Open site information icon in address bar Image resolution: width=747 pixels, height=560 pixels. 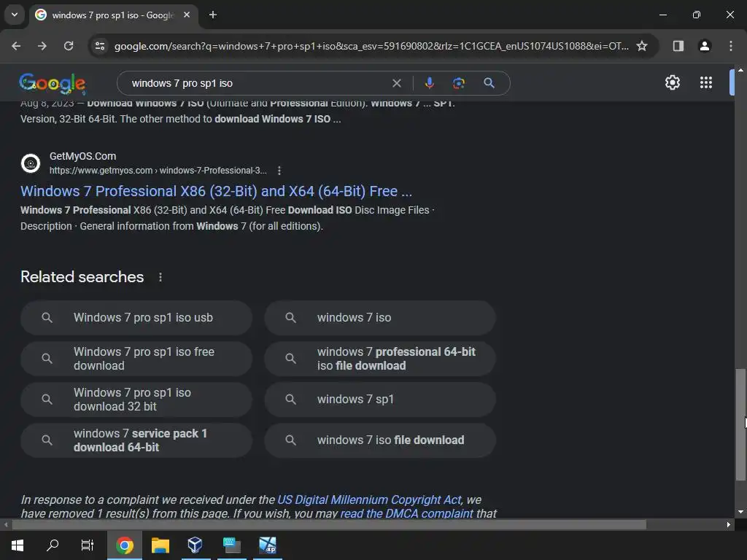pyautogui.click(x=99, y=46)
